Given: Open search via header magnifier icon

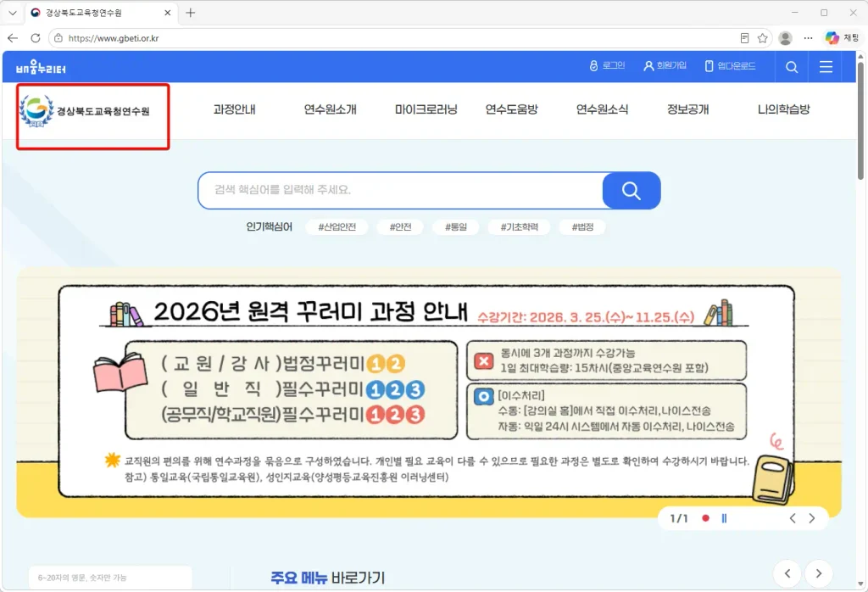Looking at the screenshot, I should 792,67.
